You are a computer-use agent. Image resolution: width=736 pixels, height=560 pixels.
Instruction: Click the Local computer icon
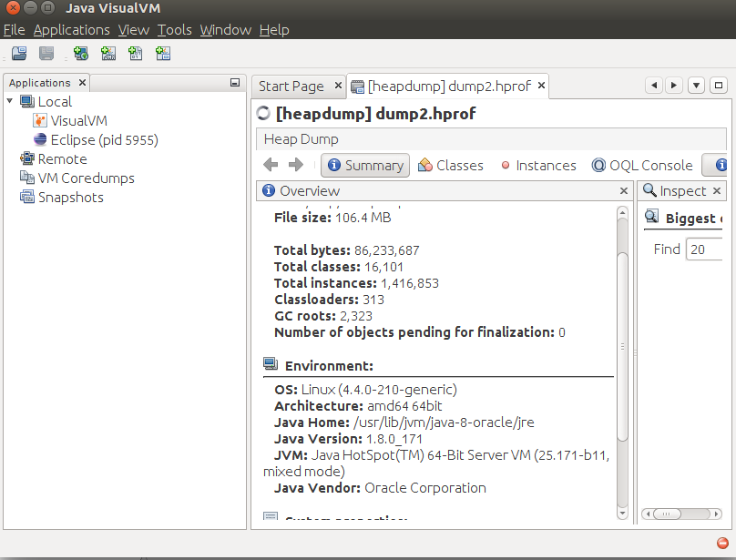27,101
